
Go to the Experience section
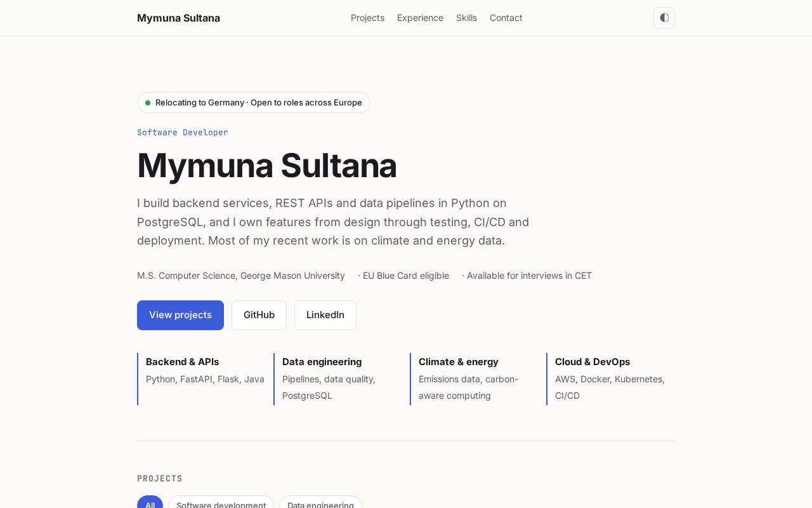pos(420,18)
